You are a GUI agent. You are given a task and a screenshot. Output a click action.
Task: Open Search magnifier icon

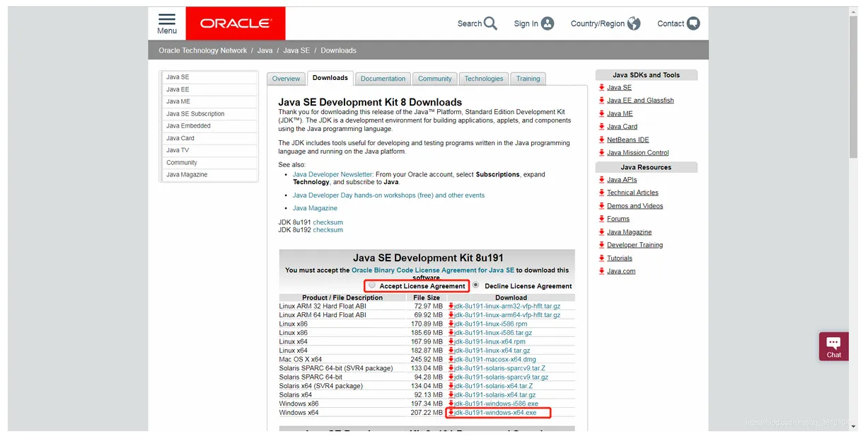[490, 23]
